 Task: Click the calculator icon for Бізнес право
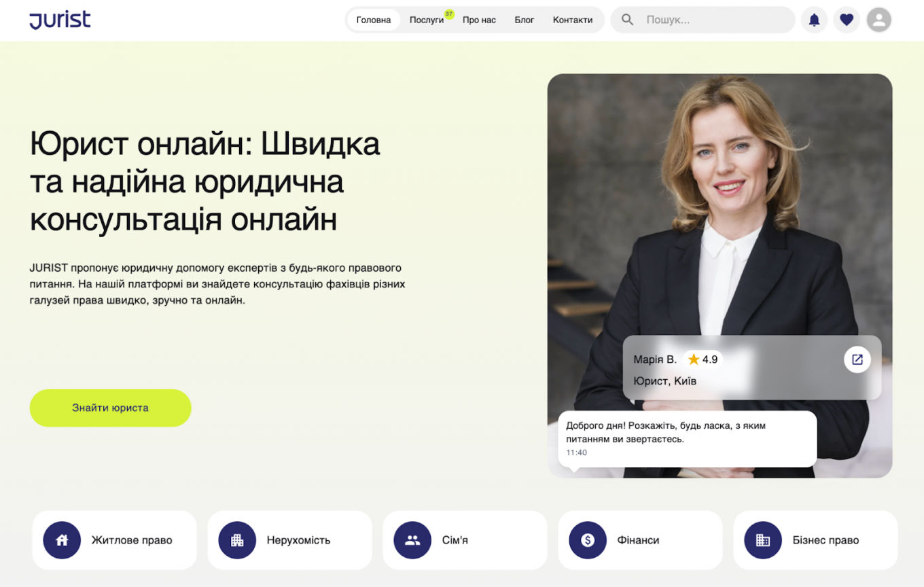(763, 539)
